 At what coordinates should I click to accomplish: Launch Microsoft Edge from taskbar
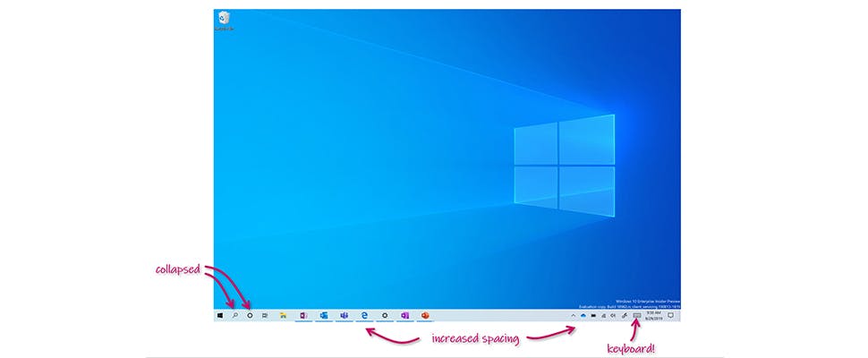point(365,315)
